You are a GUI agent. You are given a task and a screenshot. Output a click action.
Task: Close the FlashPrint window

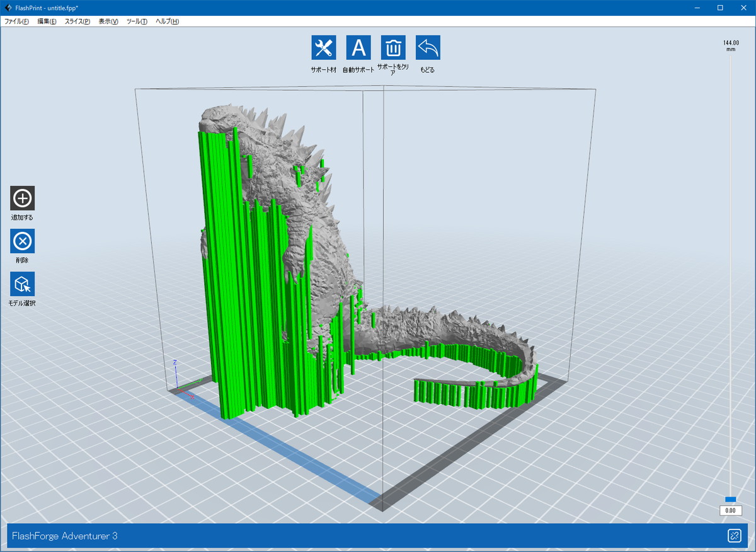click(743, 8)
